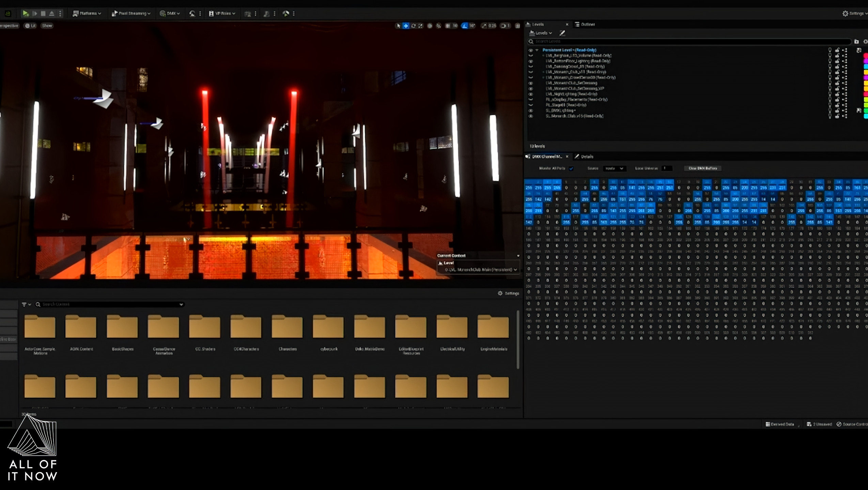Open Settings gear at top right
Image resolution: width=868 pixels, height=490 pixels.
click(854, 13)
